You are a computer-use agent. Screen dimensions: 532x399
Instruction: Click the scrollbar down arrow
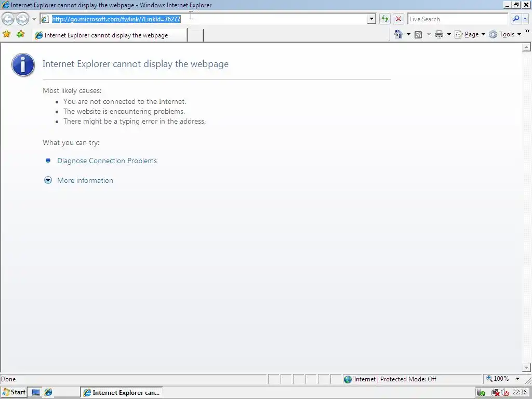tap(526, 367)
